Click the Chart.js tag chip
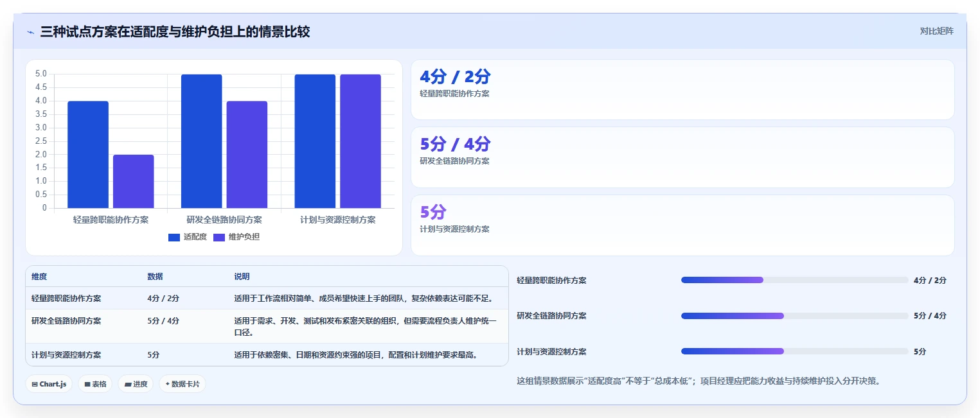This screenshot has width=980, height=418. (49, 384)
